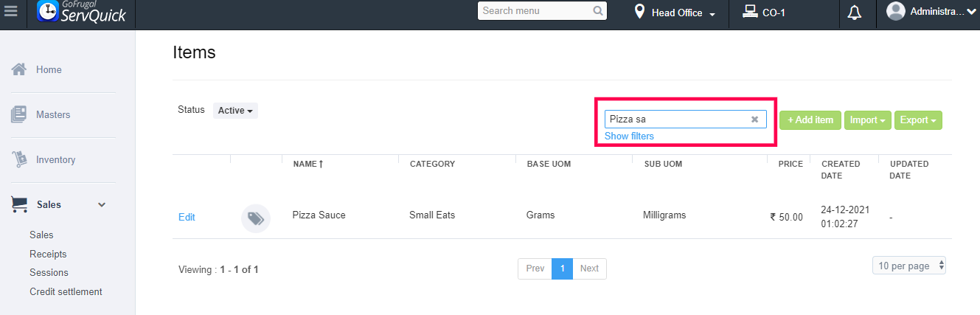Click the Administrator profile avatar
The height and width of the screenshot is (315, 980).
pyautogui.click(x=896, y=12)
